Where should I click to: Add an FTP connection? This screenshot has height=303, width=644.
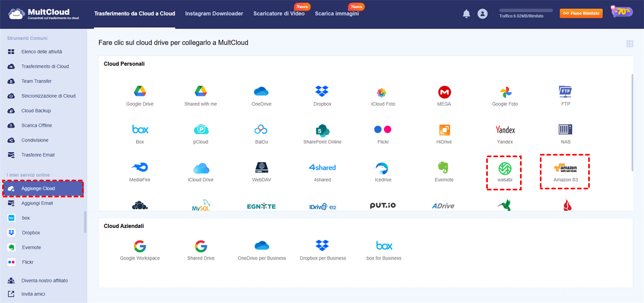click(566, 96)
